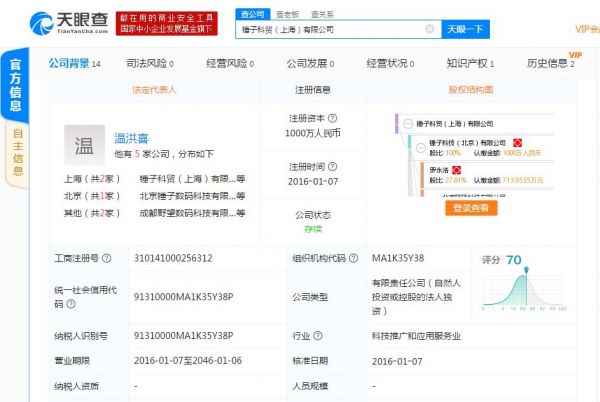Viewport: 600px width, 402px height.
Task: Open 成都野望数码科技有限...等 company link
Action: coord(192,213)
